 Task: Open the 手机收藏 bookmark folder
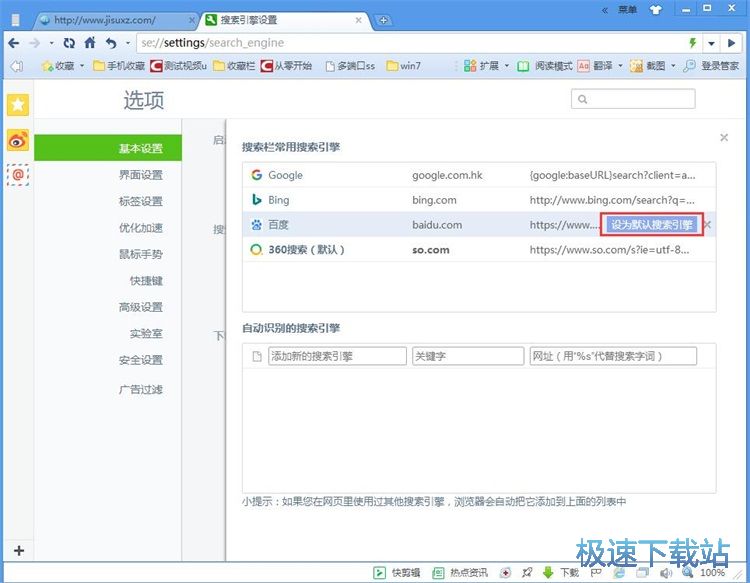click(119, 66)
